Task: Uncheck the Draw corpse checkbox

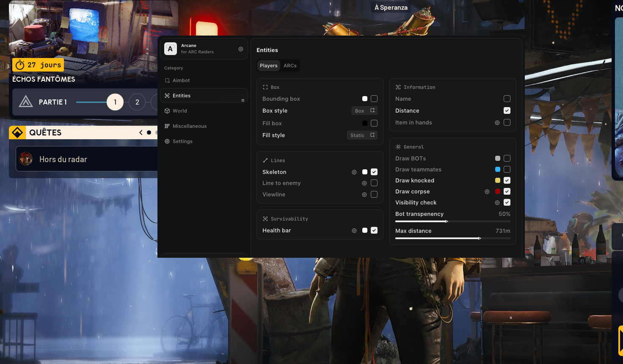Action: pyautogui.click(x=507, y=191)
